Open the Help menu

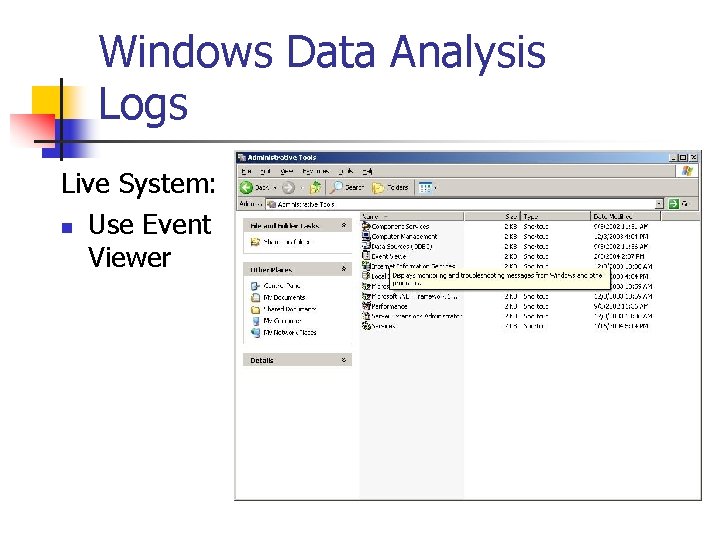pos(367,171)
